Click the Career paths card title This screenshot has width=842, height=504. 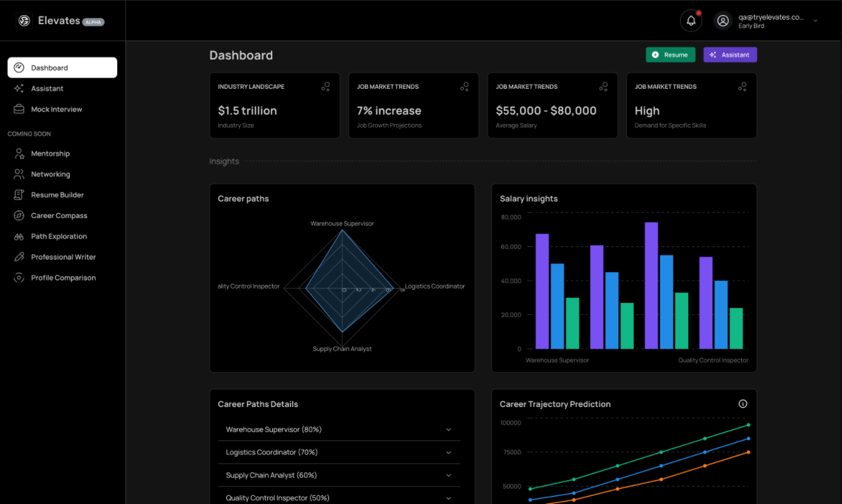point(243,198)
